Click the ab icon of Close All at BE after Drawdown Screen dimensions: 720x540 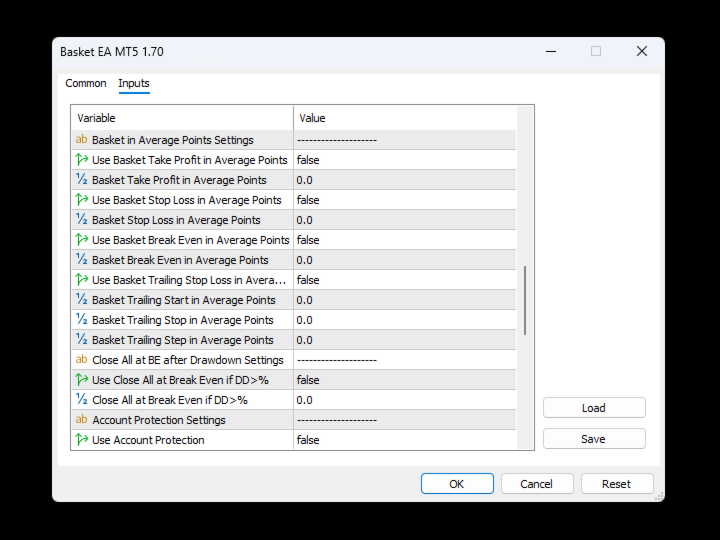[x=81, y=360]
